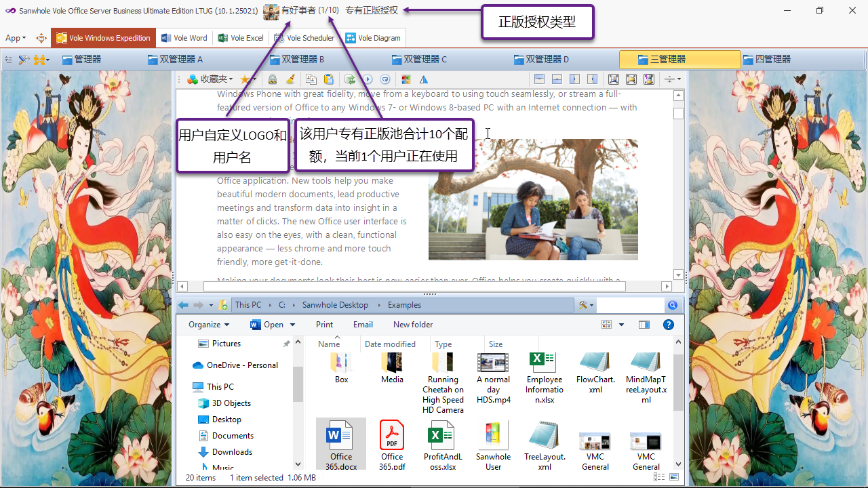Select OneDrive - Personal in the navigation tree
The width and height of the screenshot is (868, 488).
pyautogui.click(x=235, y=365)
